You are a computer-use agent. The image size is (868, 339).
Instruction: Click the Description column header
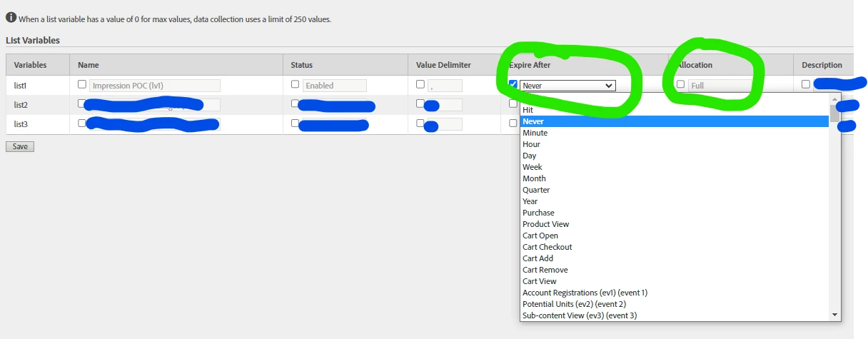[822, 65]
